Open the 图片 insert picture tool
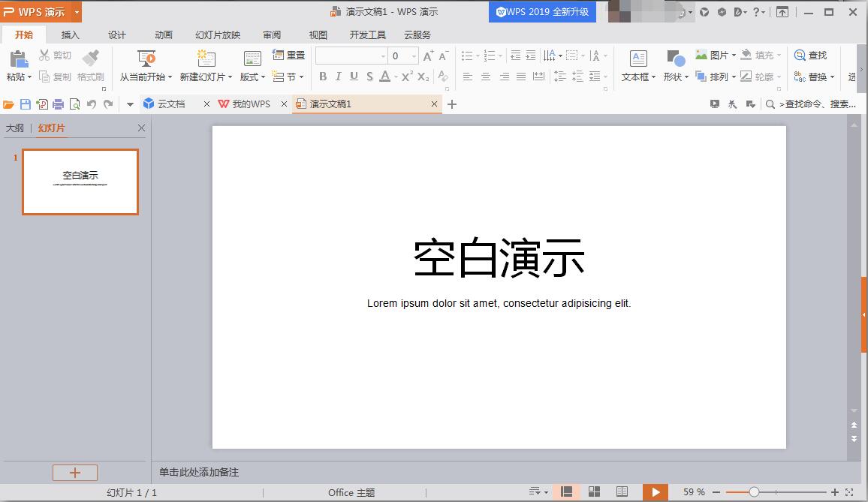Viewport: 868px width, 502px height. [715, 54]
